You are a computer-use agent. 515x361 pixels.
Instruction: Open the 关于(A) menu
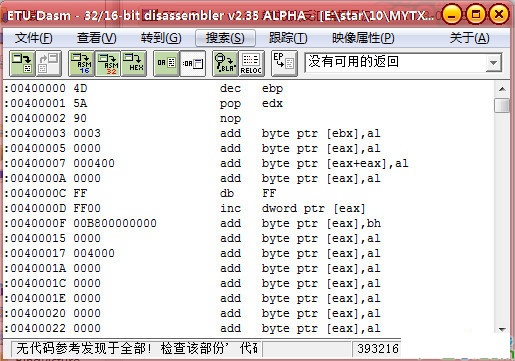(x=469, y=38)
